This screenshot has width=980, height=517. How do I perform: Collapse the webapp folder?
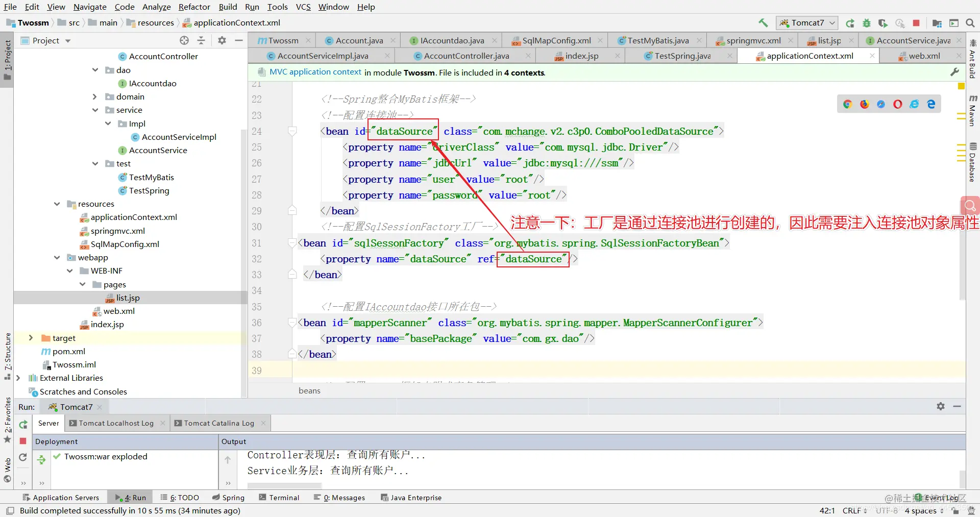click(x=57, y=257)
